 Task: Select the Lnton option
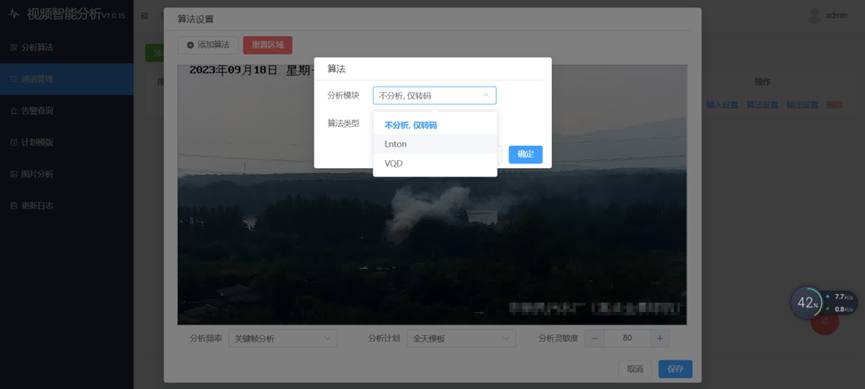click(435, 144)
